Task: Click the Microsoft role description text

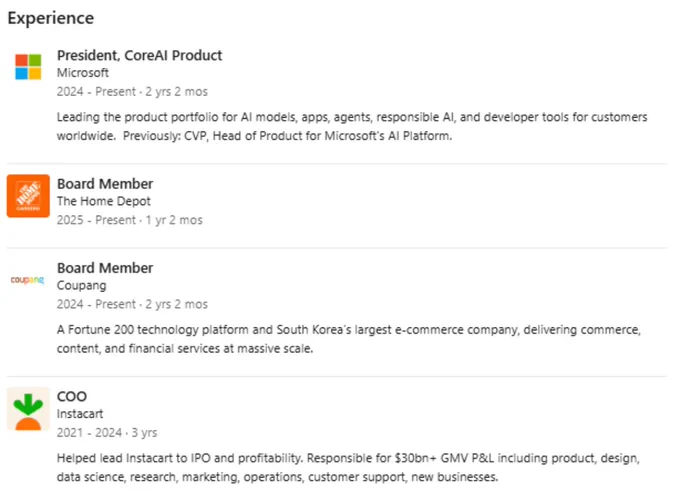Action: [352, 126]
